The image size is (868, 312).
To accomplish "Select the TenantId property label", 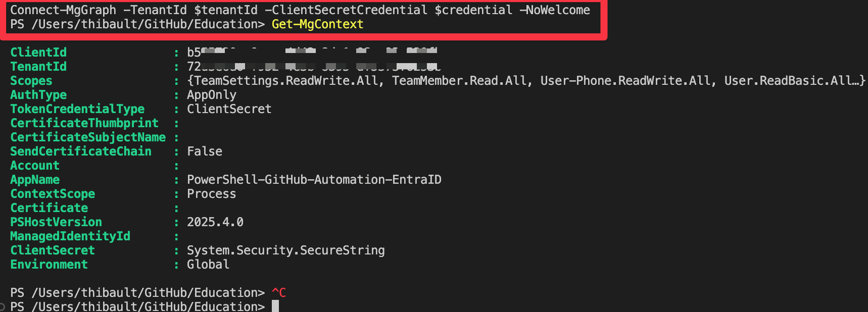I will (38, 67).
